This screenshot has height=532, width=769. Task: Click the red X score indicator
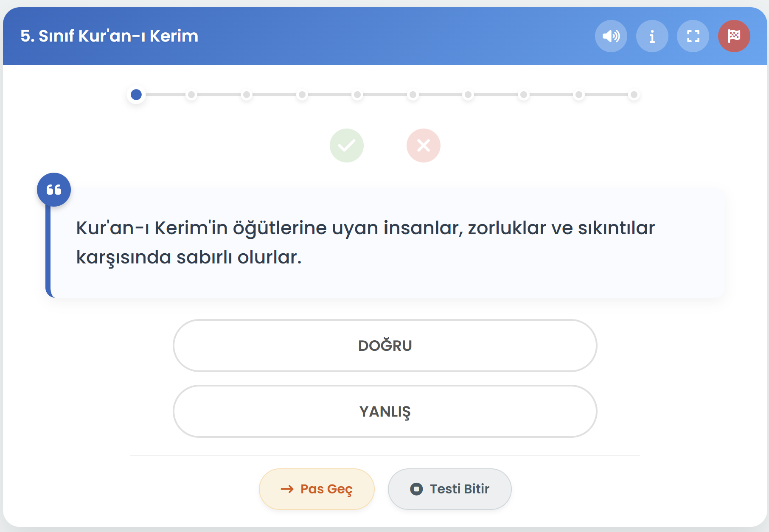coord(423,146)
